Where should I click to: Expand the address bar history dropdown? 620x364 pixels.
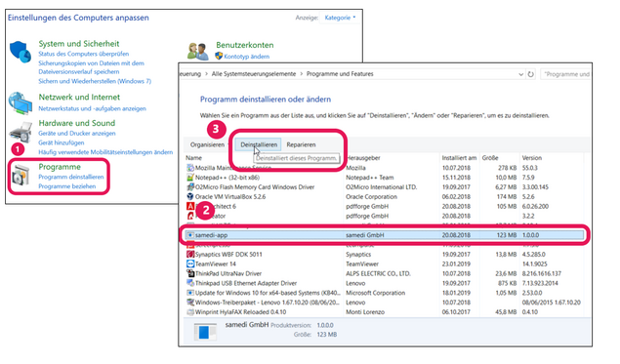520,74
